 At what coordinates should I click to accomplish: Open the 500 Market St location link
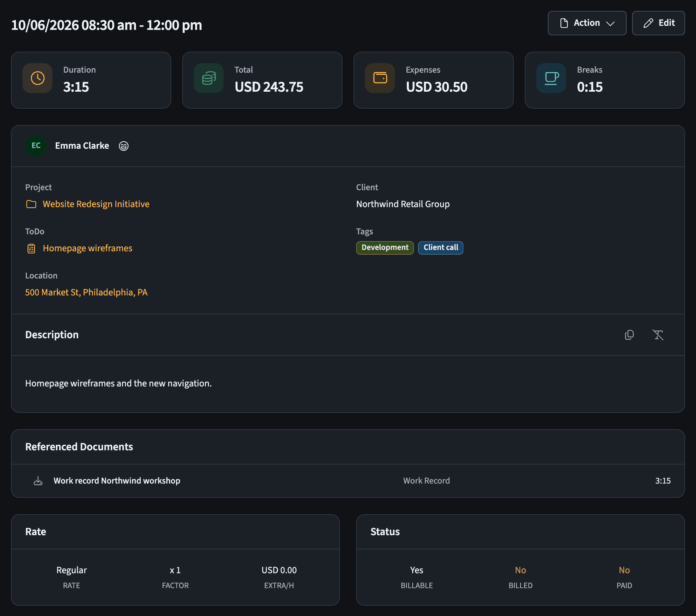(86, 292)
